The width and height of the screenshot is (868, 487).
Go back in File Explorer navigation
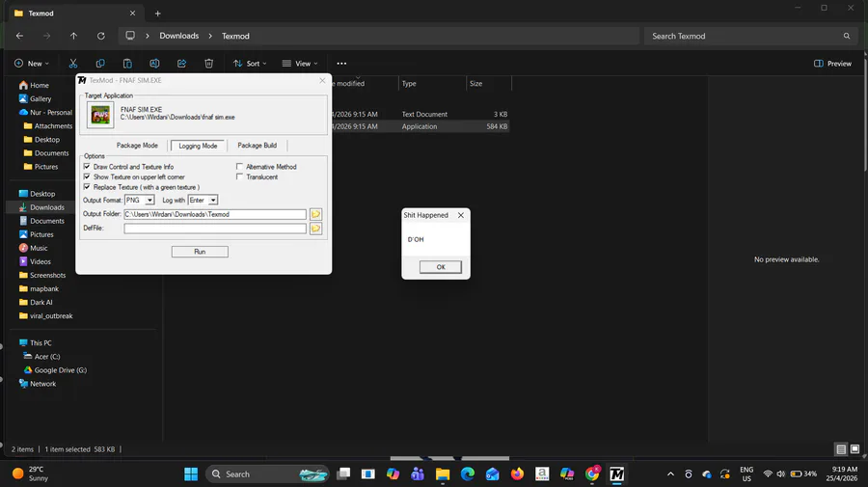point(20,36)
